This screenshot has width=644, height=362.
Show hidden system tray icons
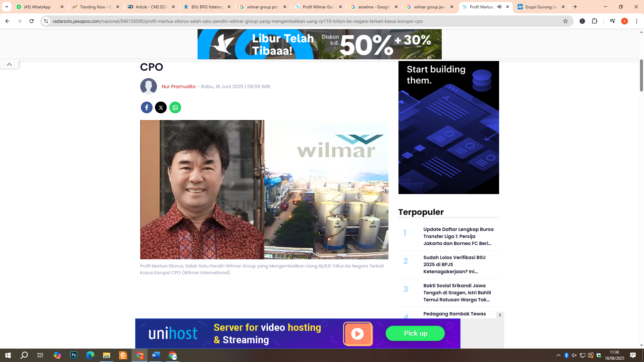pos(558,355)
